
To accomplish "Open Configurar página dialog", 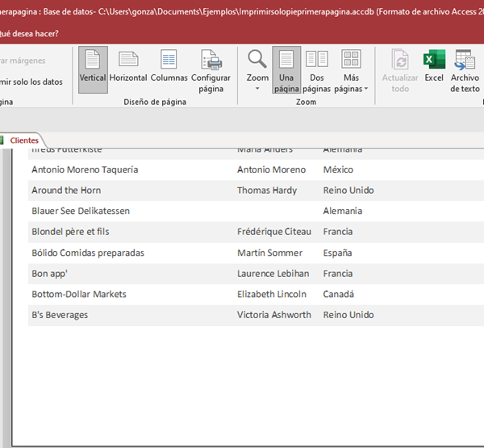I will [211, 70].
